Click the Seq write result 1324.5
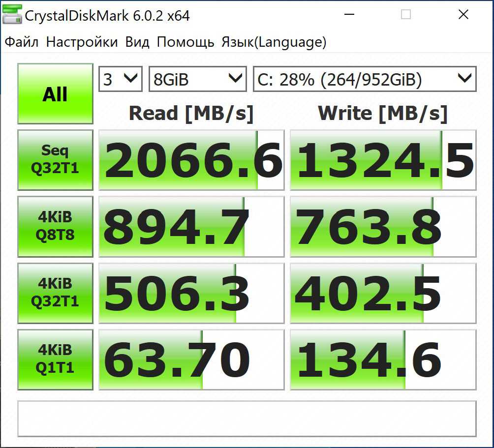The image size is (494, 448). click(383, 160)
